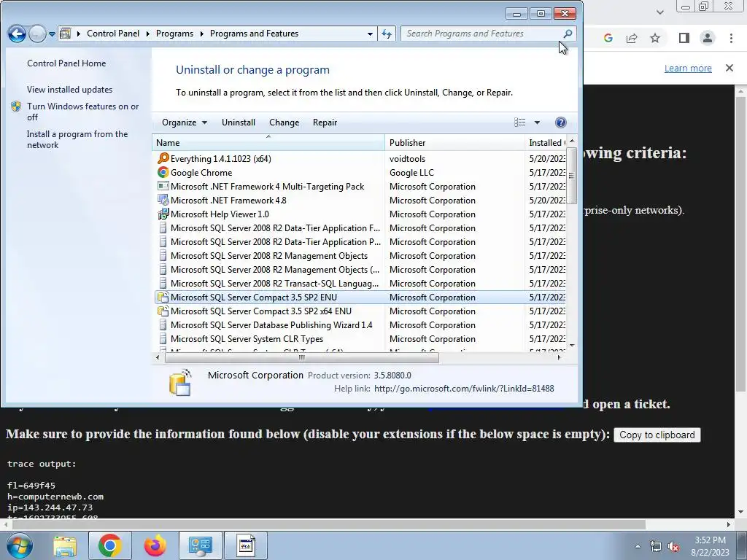This screenshot has height=560, width=747.
Task: Click the Repair toolbar button
Action: [325, 122]
